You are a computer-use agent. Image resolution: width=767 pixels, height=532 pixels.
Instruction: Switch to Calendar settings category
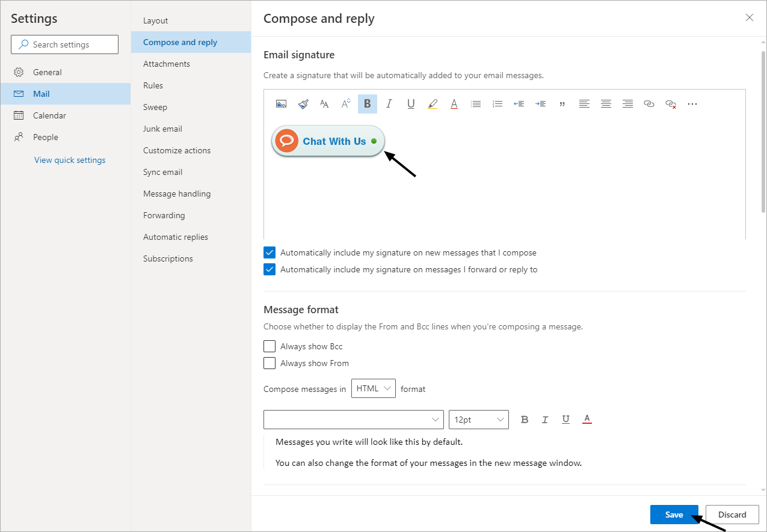pos(49,115)
